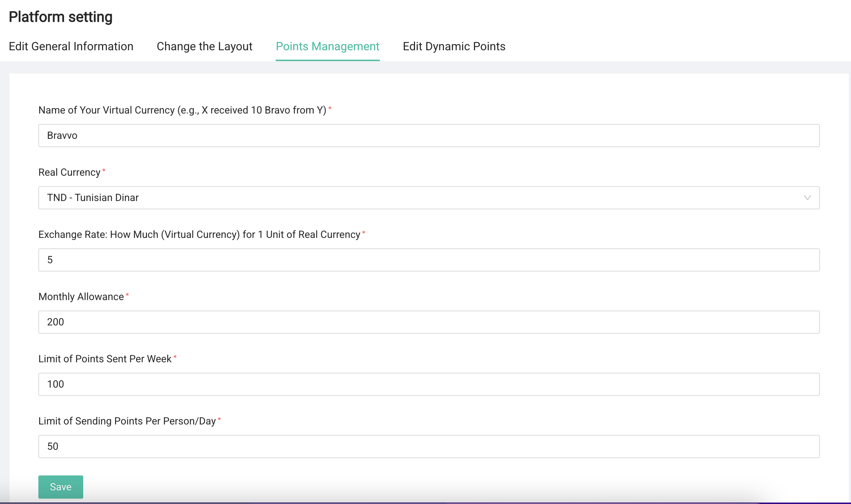Click the Limit of Sending Points Per Person/Day label
This screenshot has width=851, height=504.
point(127,421)
